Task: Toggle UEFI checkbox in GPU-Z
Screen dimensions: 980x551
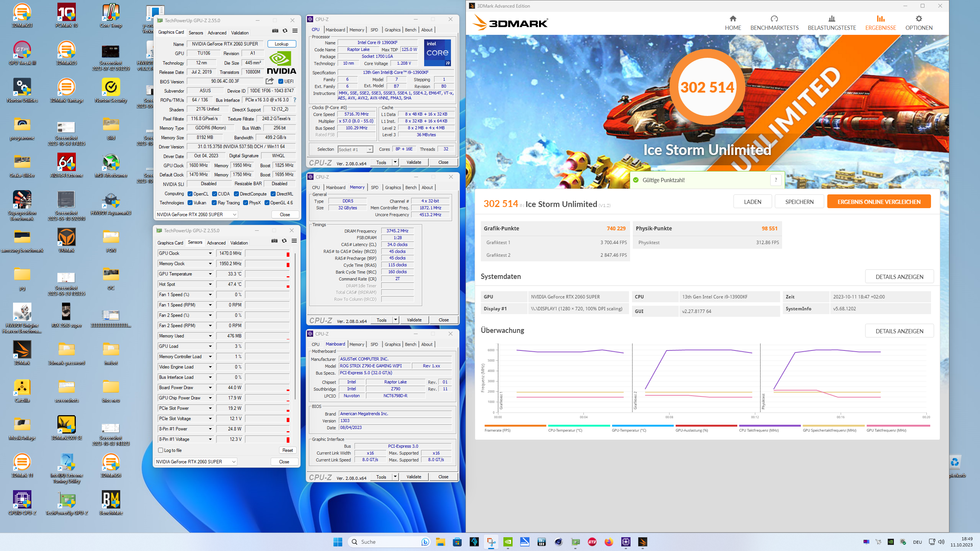Action: (281, 82)
